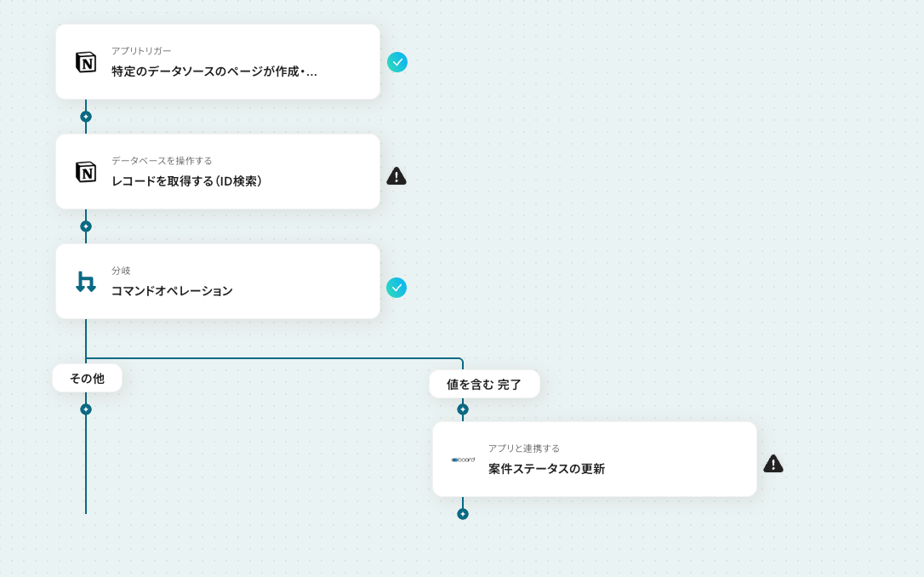Click the warning triangle beside 案件ステータスの更新 card
The height and width of the screenshot is (577, 924).
pos(773,464)
